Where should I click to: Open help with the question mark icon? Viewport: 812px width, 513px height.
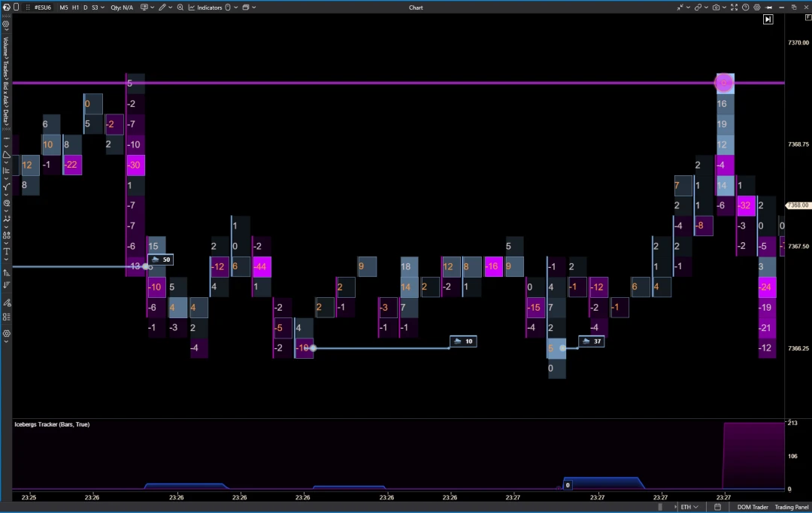(x=746, y=8)
